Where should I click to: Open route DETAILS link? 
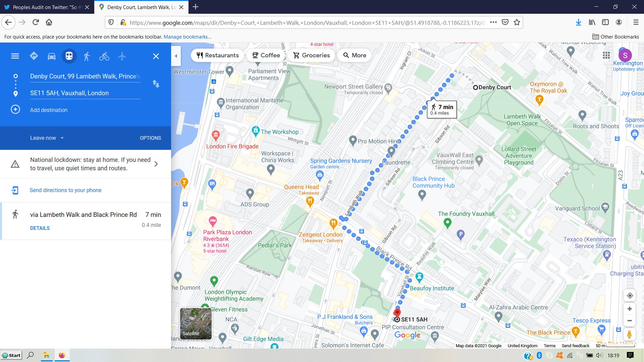40,228
